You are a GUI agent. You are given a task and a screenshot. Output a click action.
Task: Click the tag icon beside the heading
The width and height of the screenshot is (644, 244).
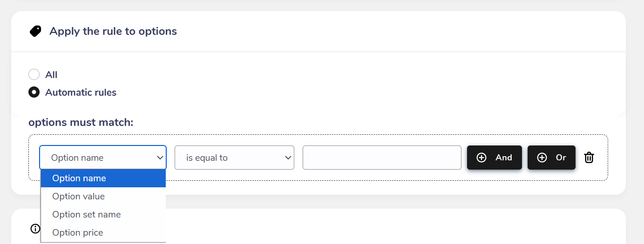(x=35, y=31)
